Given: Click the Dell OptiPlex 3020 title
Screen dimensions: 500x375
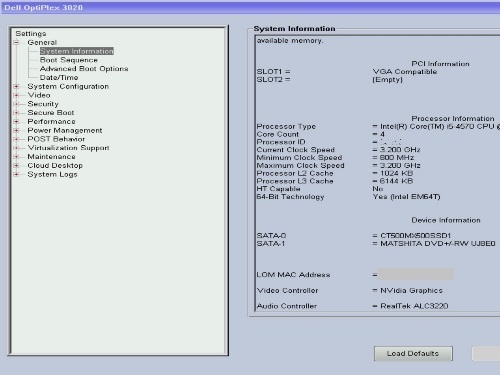Looking at the screenshot, I should [x=43, y=7].
